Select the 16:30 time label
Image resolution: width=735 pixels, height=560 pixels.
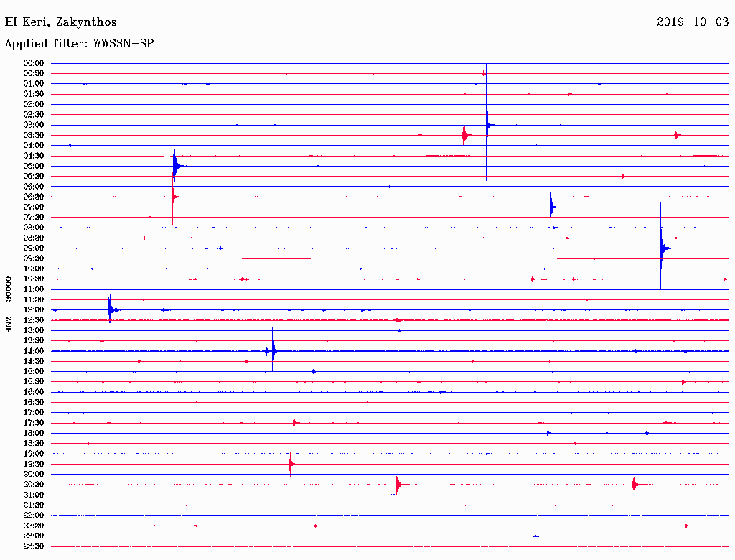pos(33,403)
